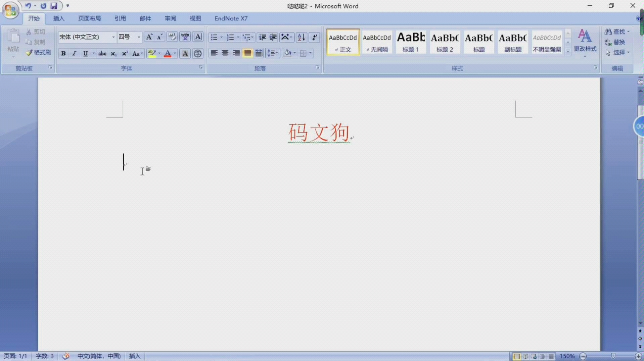Apply 副标题 style
This screenshot has height=361, width=644.
click(513, 42)
